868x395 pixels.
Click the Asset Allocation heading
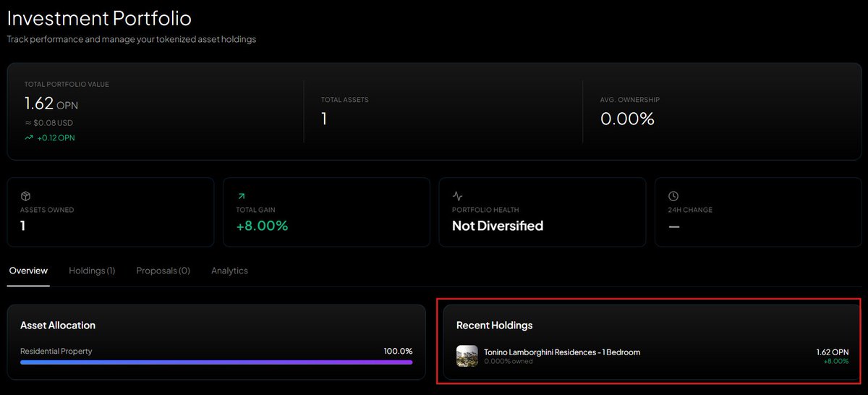coord(58,326)
